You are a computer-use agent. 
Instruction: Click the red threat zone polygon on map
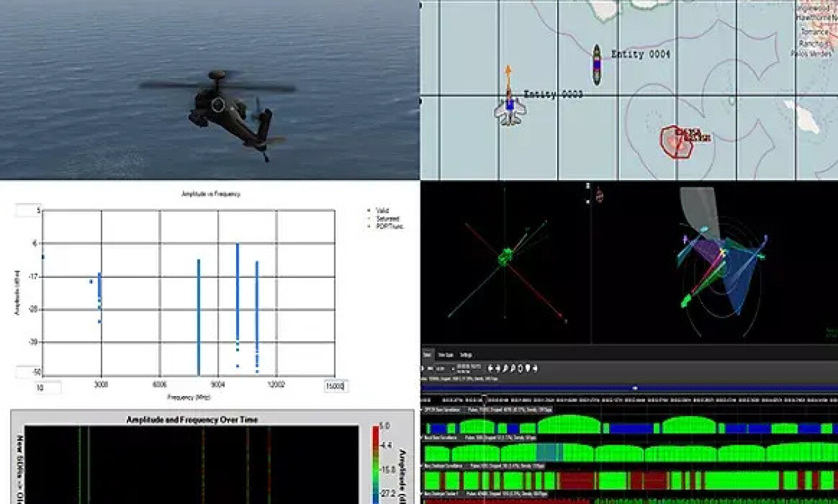pyautogui.click(x=676, y=140)
